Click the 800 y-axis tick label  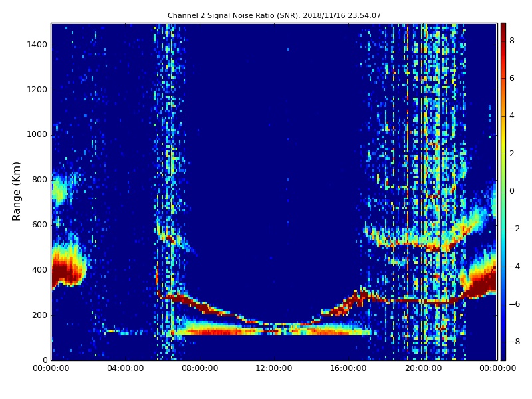pyautogui.click(x=39, y=180)
